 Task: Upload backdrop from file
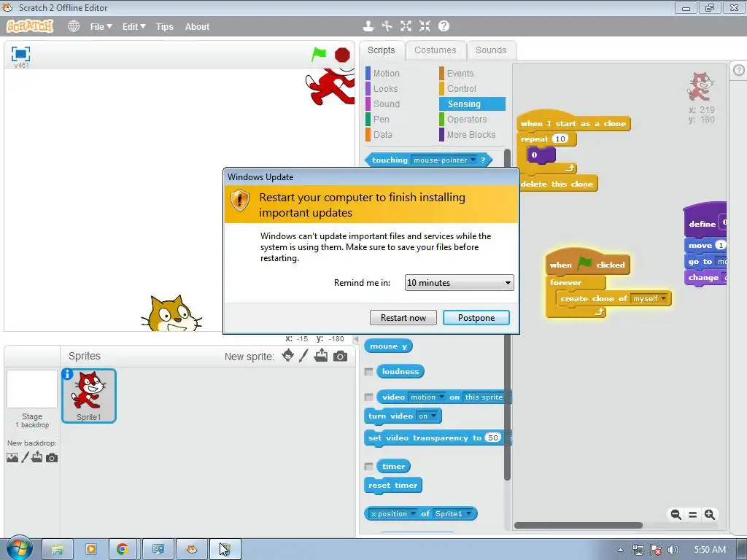pyautogui.click(x=37, y=457)
